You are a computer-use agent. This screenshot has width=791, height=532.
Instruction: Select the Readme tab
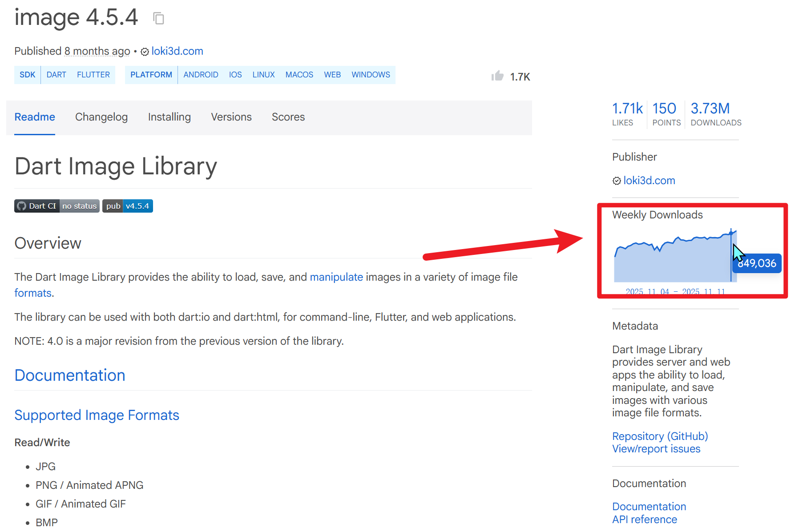[35, 117]
